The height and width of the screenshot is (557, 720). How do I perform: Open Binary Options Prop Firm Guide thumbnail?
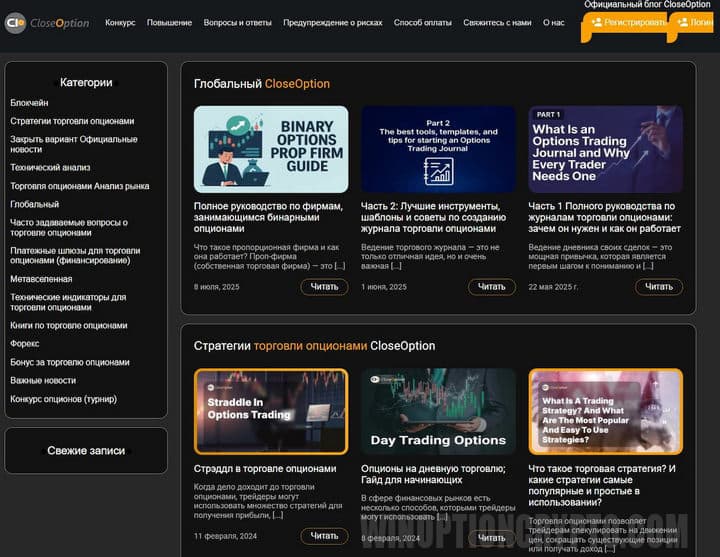[271, 149]
